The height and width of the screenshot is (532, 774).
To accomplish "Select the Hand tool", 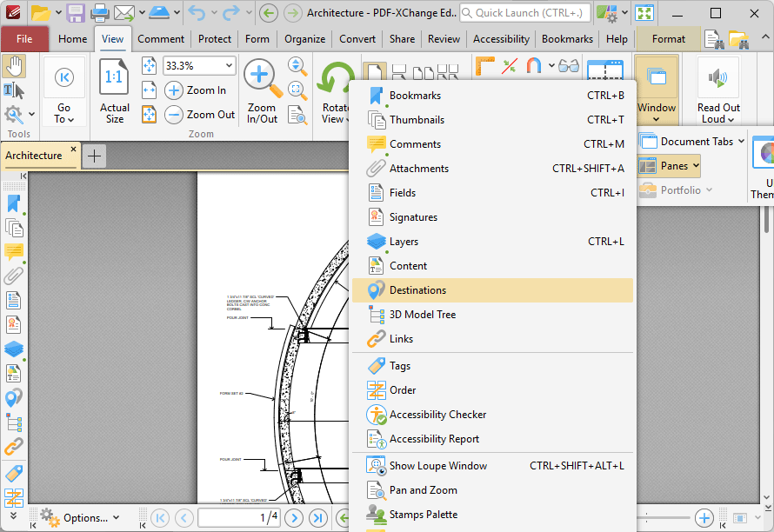I will (x=14, y=67).
